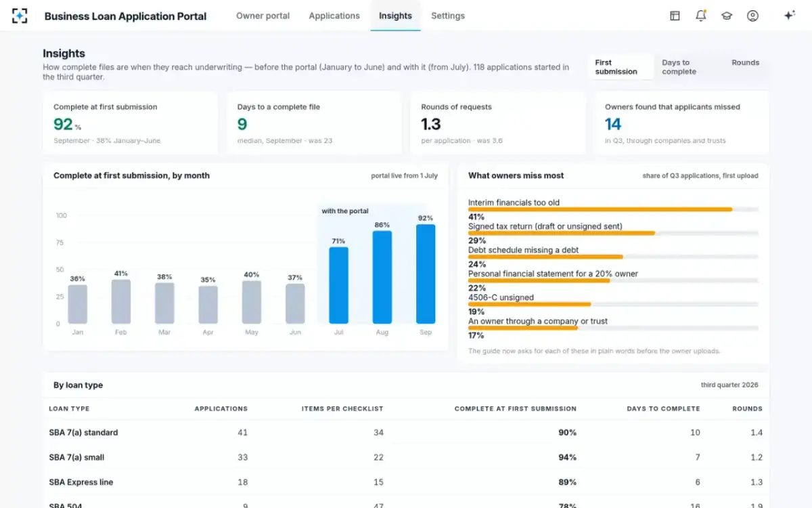Open the Settings tab
This screenshot has width=812, height=508.
click(x=448, y=16)
